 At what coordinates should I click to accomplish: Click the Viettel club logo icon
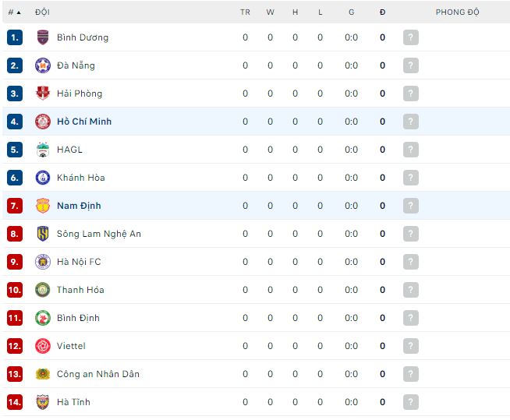(x=43, y=346)
